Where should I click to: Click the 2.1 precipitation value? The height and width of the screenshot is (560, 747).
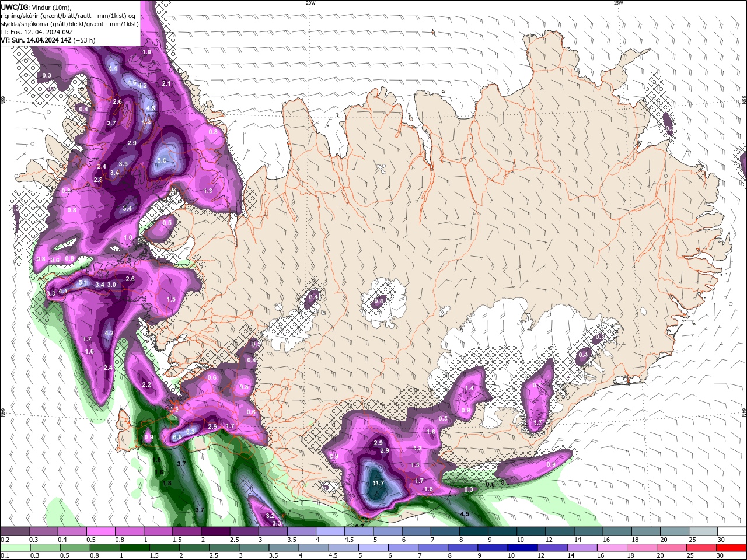pos(166,83)
